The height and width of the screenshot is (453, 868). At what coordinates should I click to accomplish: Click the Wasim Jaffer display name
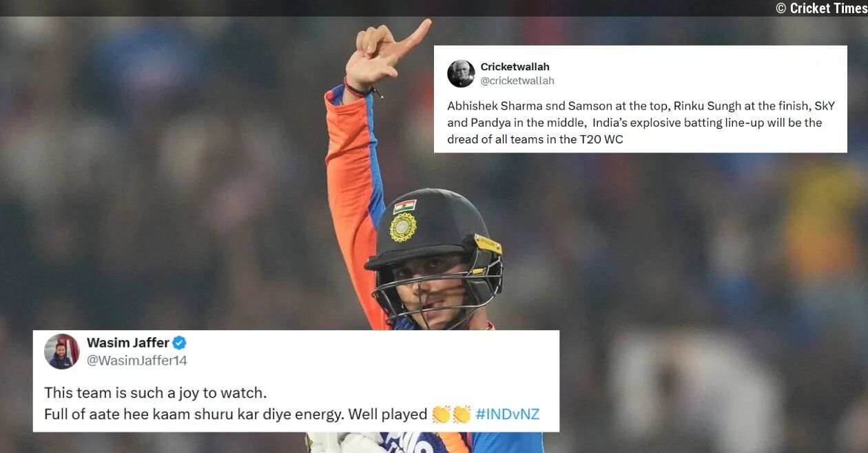[x=128, y=343]
